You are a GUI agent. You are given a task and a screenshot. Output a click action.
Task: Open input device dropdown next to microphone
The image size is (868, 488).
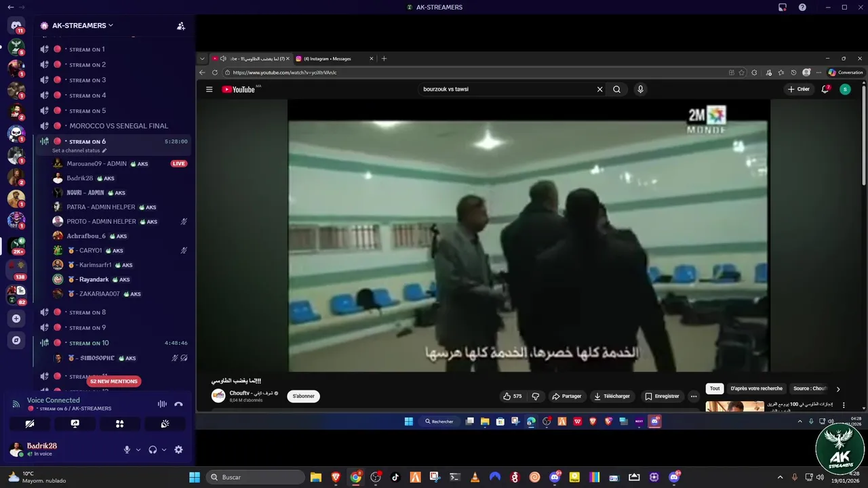(138, 449)
